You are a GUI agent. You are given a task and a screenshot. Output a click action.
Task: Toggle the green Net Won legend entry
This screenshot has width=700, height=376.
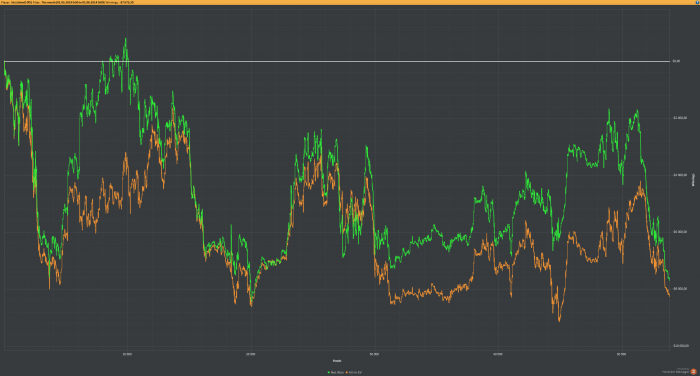coord(336,372)
